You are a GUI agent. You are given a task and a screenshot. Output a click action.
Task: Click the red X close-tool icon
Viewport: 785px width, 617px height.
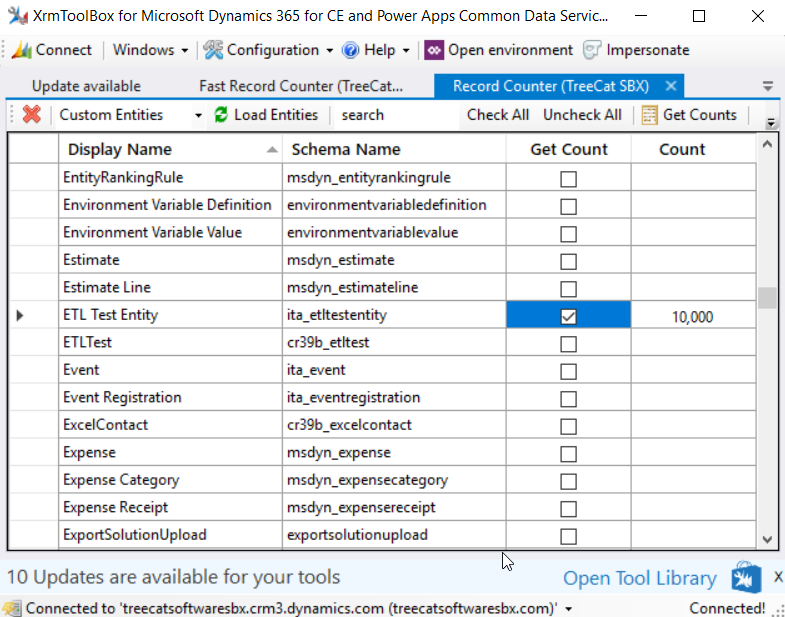(x=32, y=115)
